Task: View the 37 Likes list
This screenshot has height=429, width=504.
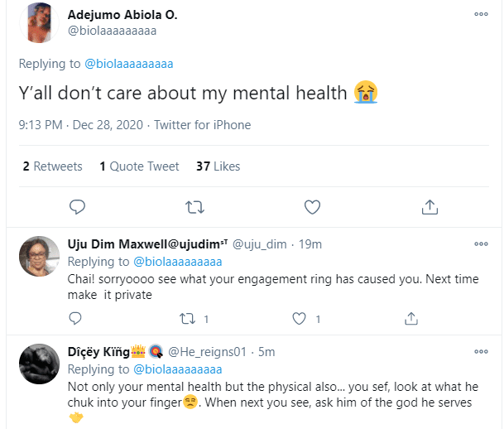Action: point(218,166)
